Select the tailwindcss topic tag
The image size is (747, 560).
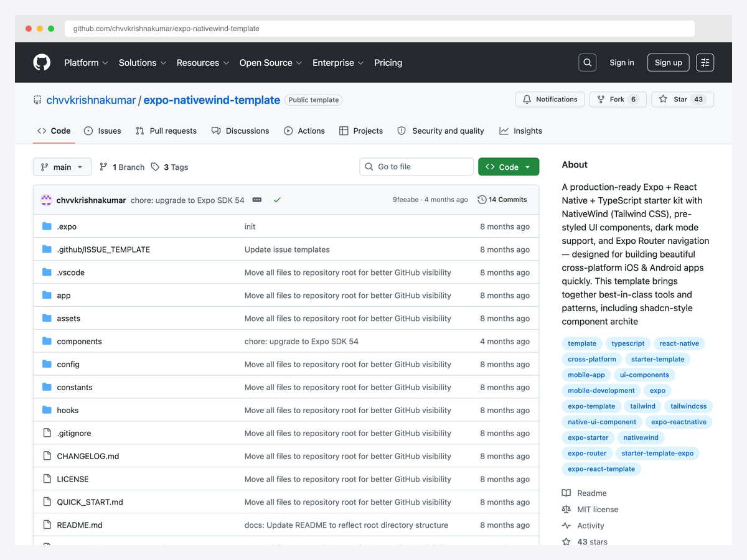[x=688, y=406]
